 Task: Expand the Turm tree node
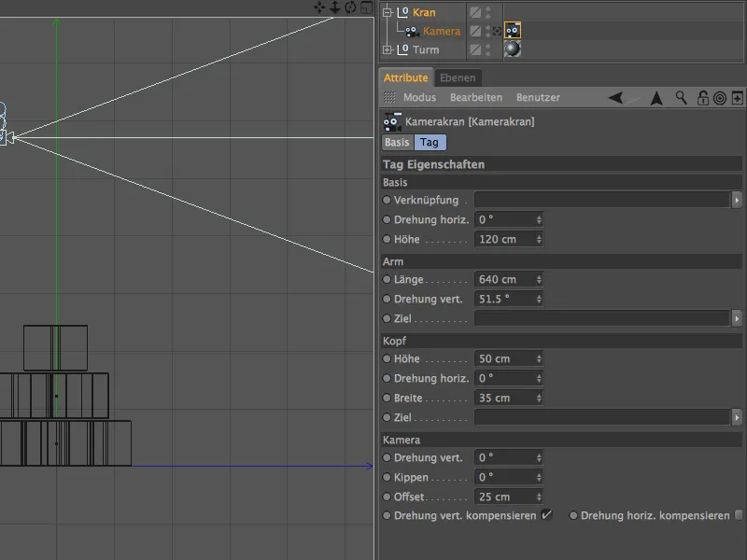(x=388, y=49)
